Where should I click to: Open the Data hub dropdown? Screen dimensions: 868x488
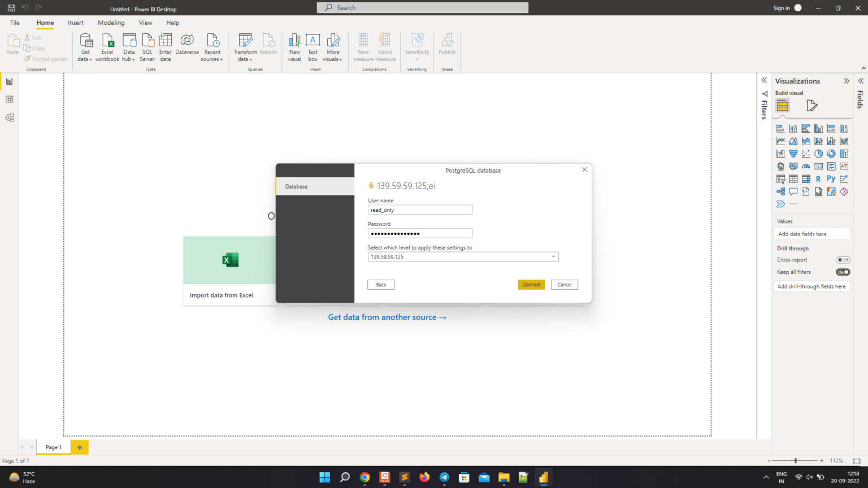pyautogui.click(x=129, y=47)
